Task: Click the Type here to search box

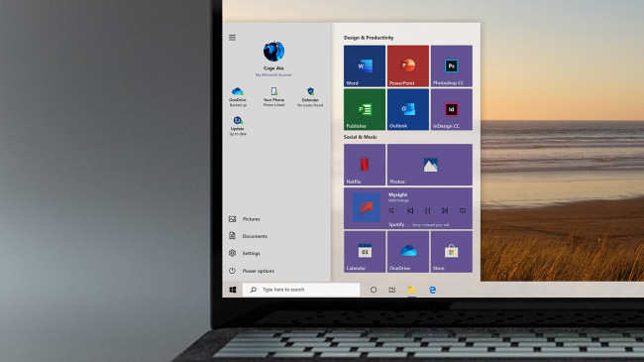Action: [301, 290]
